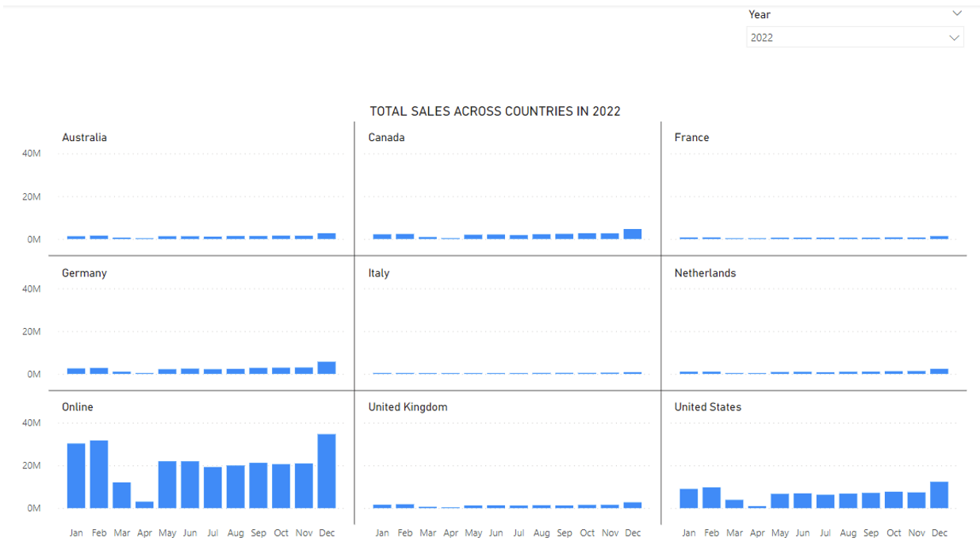Click the December bar in the Canada chart
Image resolution: width=980 pixels, height=553 pixels.
tap(633, 233)
